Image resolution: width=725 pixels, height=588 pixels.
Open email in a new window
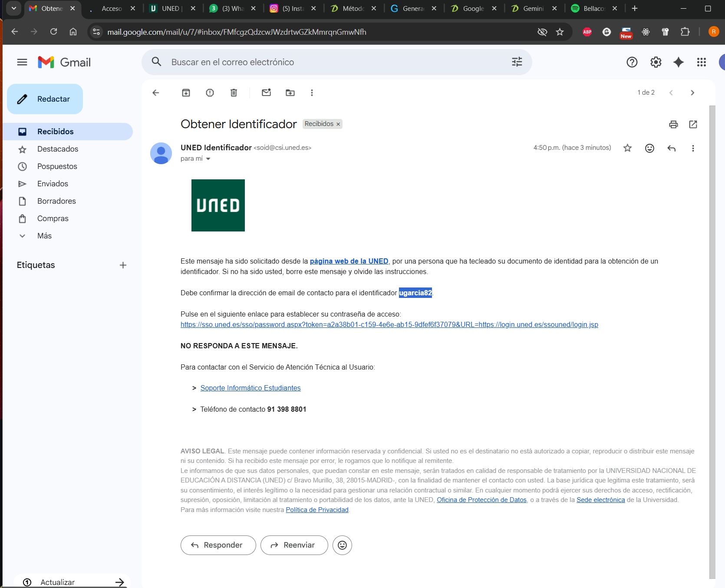pos(693,125)
